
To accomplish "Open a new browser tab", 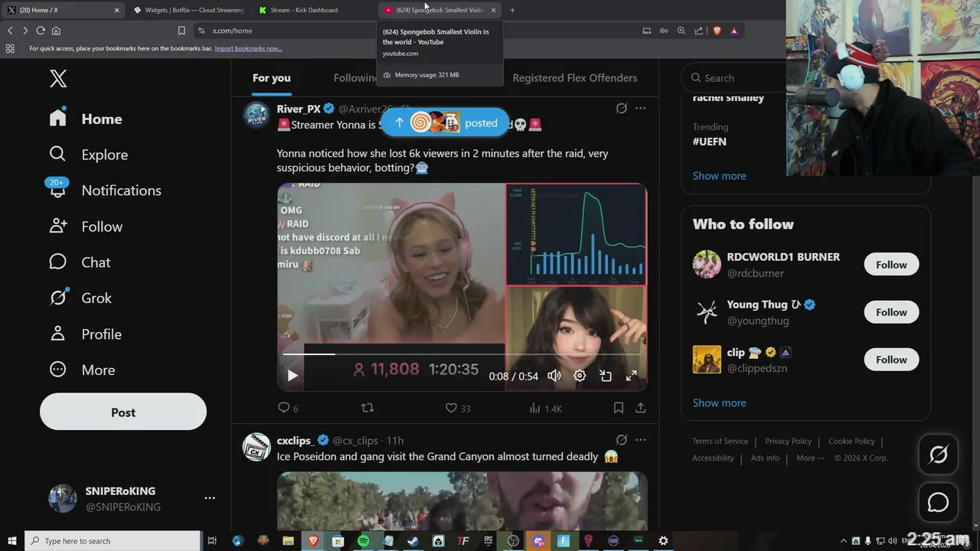I will 512,10.
